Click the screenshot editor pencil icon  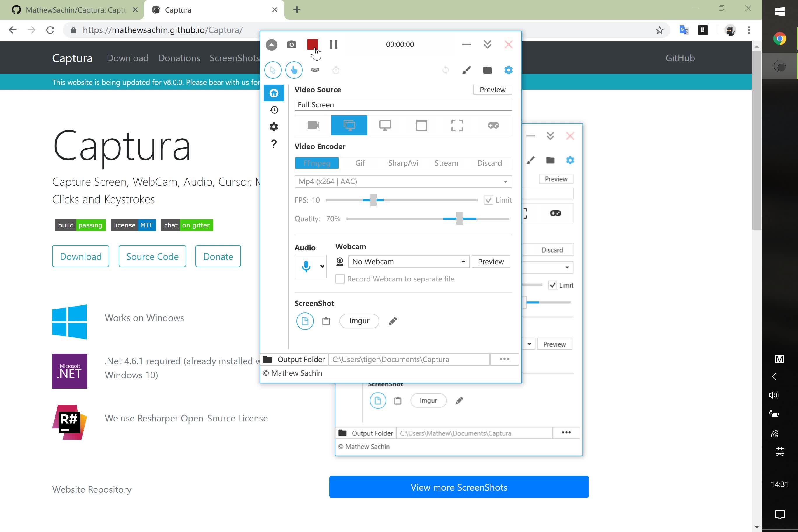coord(393,321)
